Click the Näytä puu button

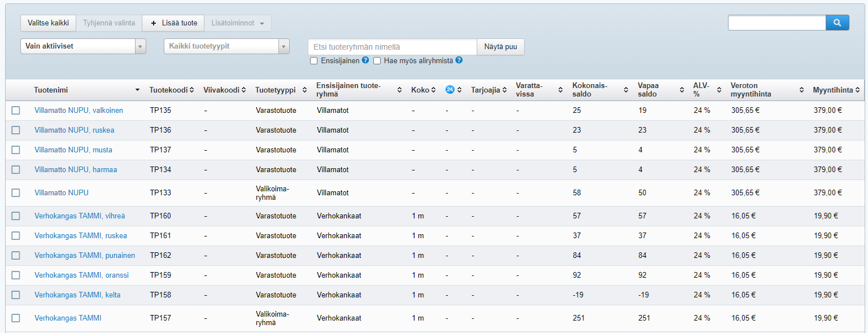[500, 47]
